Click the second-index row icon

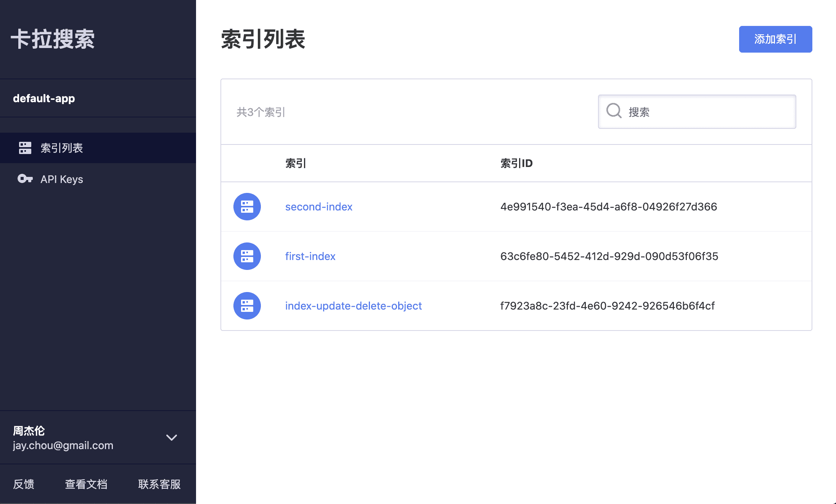pyautogui.click(x=247, y=207)
